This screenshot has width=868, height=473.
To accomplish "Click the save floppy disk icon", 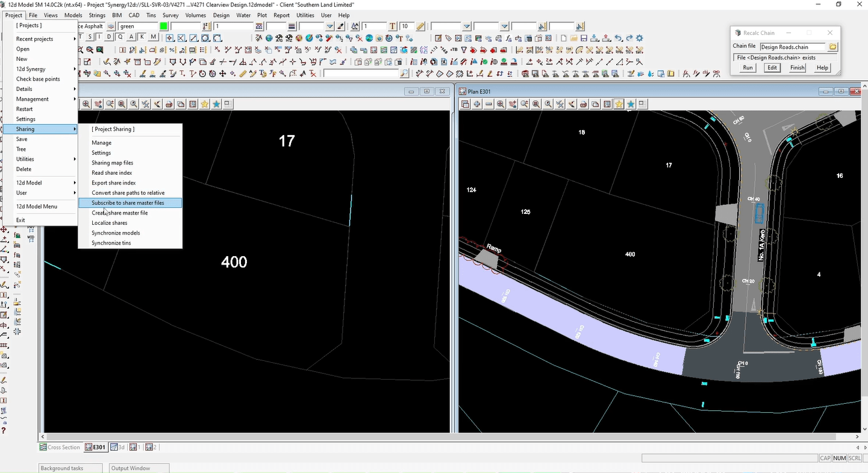I will (x=584, y=38).
